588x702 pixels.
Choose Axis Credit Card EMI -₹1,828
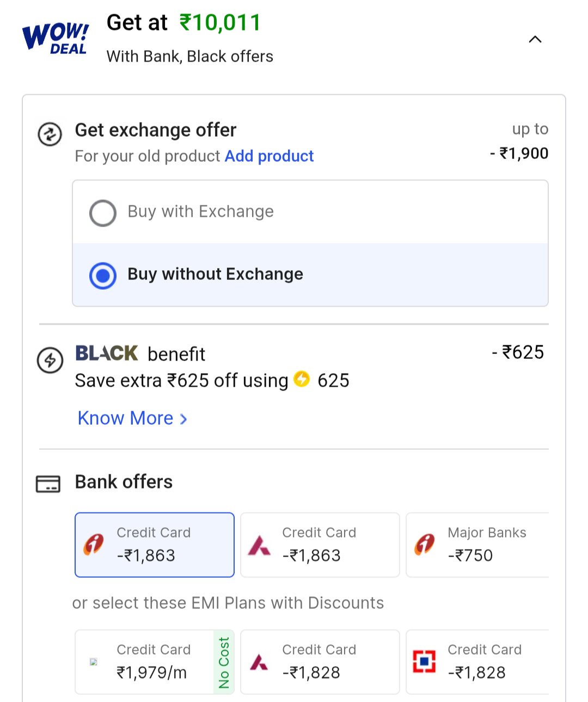(x=320, y=662)
